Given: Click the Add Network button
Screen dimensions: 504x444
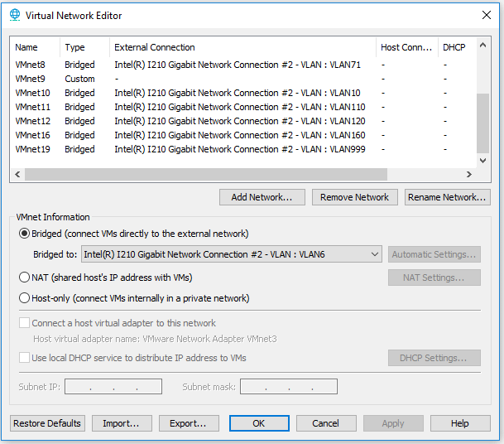Looking at the screenshot, I should coord(262,197).
